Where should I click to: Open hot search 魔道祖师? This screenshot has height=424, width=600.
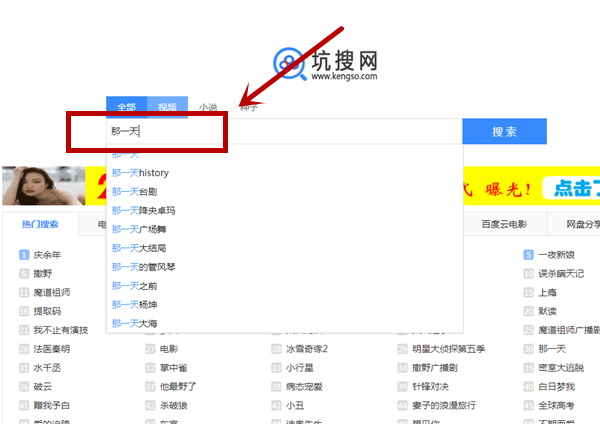tap(52, 292)
